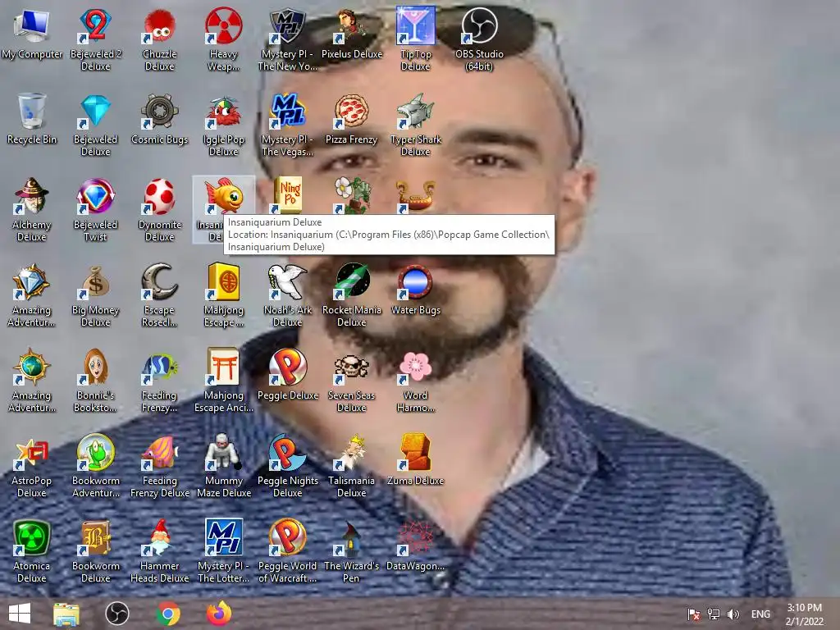Open Google Chrome from the taskbar

click(x=168, y=614)
